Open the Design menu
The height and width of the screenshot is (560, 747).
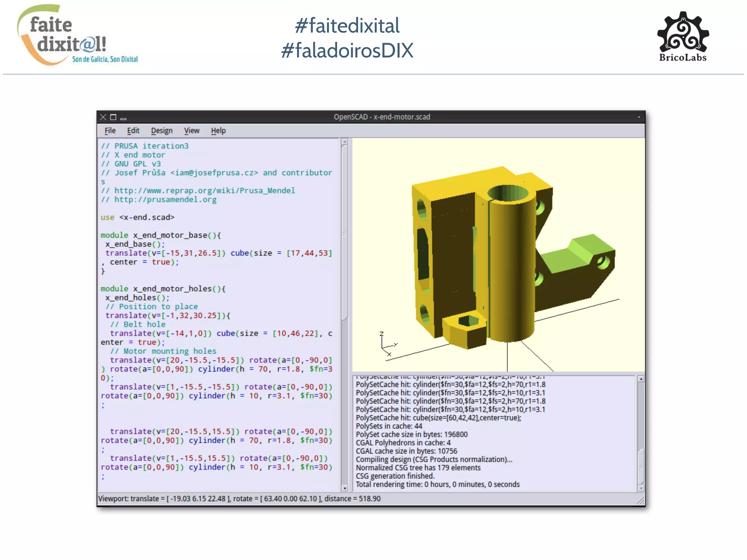coord(162,131)
